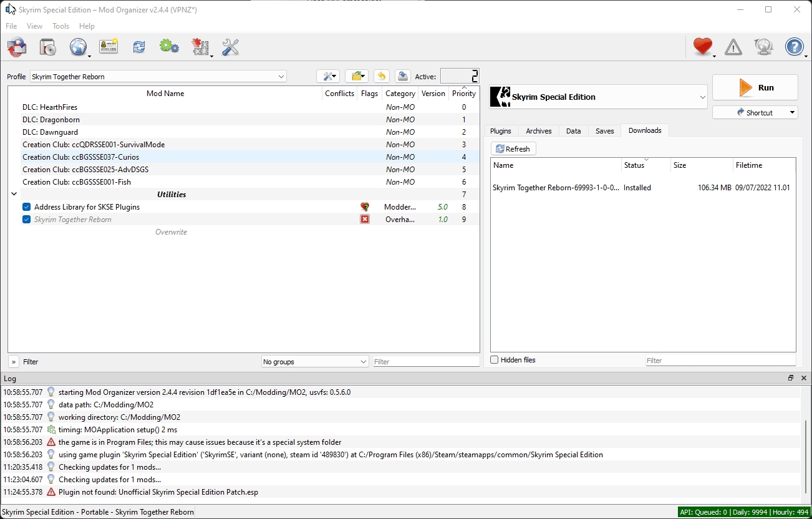
Task: Click the Refresh button in Downloads
Action: 513,149
